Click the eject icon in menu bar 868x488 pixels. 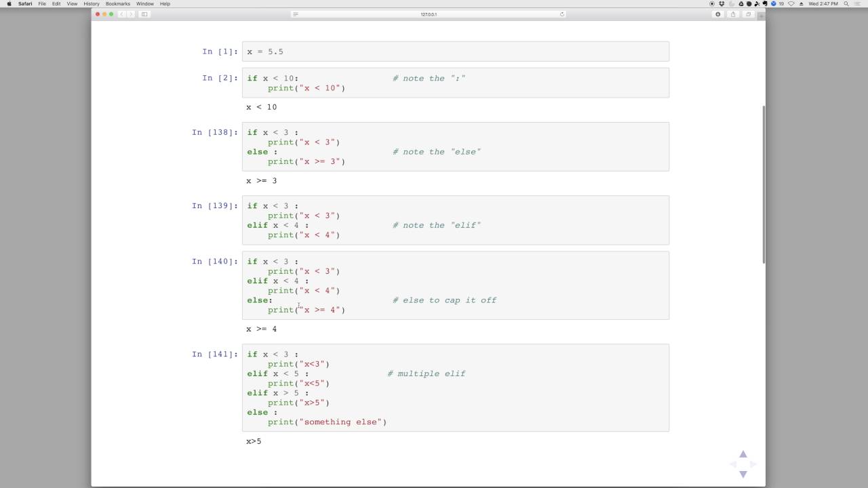coord(801,3)
